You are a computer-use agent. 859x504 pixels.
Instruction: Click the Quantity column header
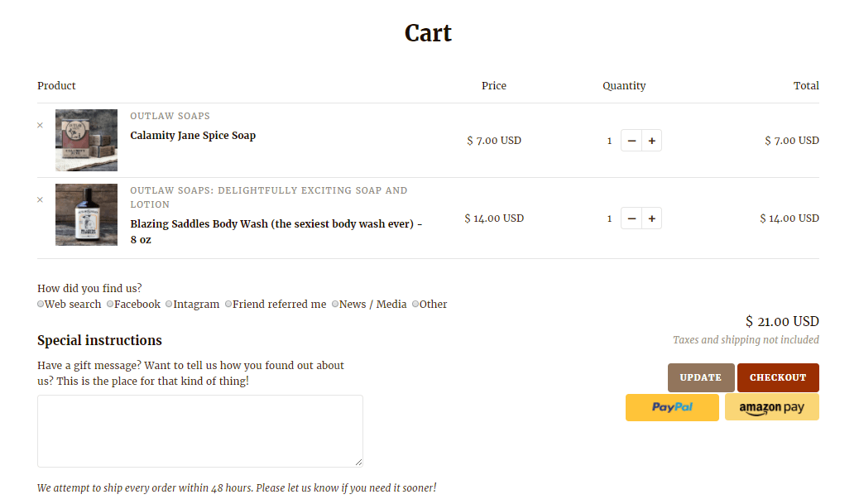(624, 85)
